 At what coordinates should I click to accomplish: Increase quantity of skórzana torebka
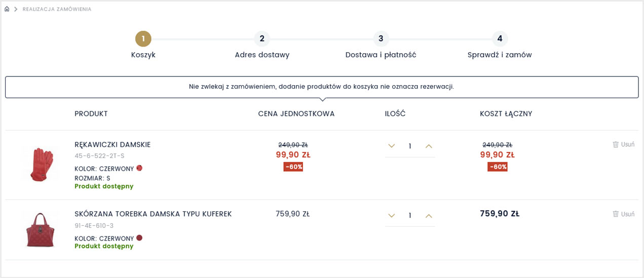pos(429,216)
